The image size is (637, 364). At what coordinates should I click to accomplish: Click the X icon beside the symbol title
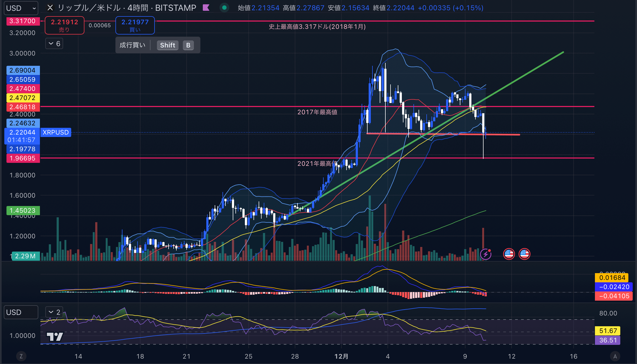coord(50,8)
